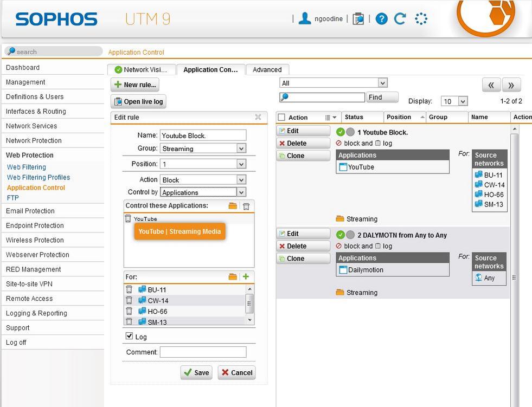This screenshot has width=532, height=407.
Task: Open the FTP submenu item
Action: [x=13, y=198]
